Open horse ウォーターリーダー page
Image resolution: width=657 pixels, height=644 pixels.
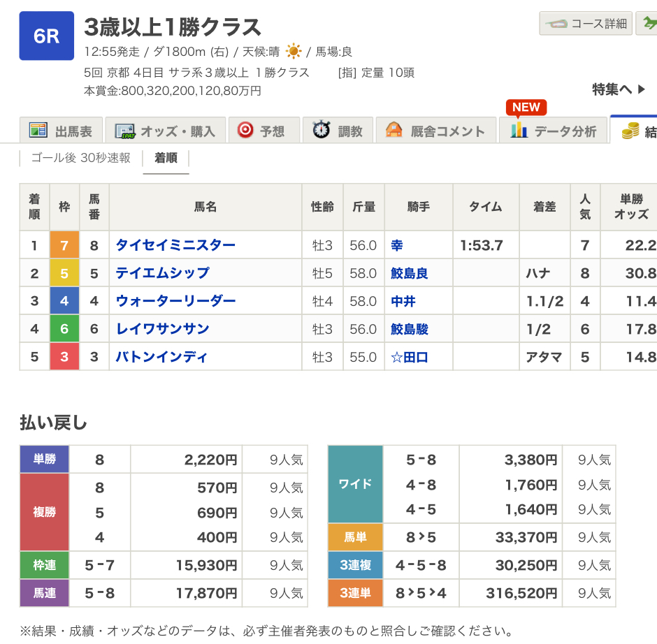(x=175, y=301)
